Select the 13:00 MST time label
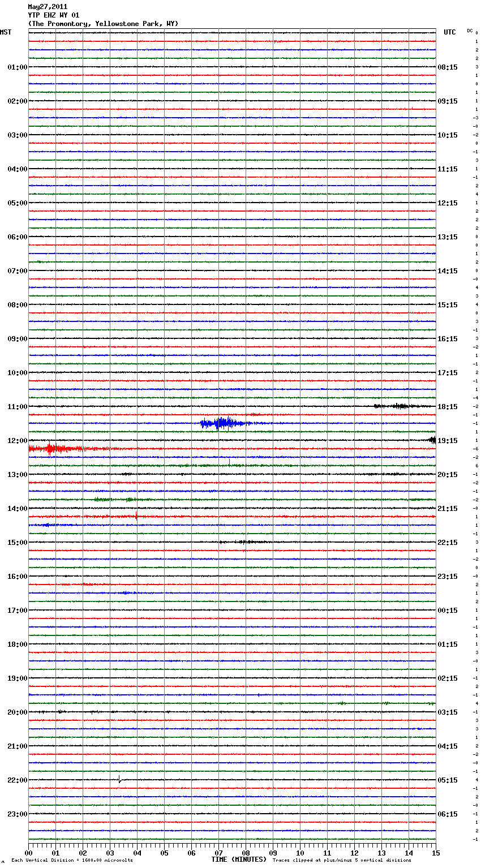 coord(17,475)
